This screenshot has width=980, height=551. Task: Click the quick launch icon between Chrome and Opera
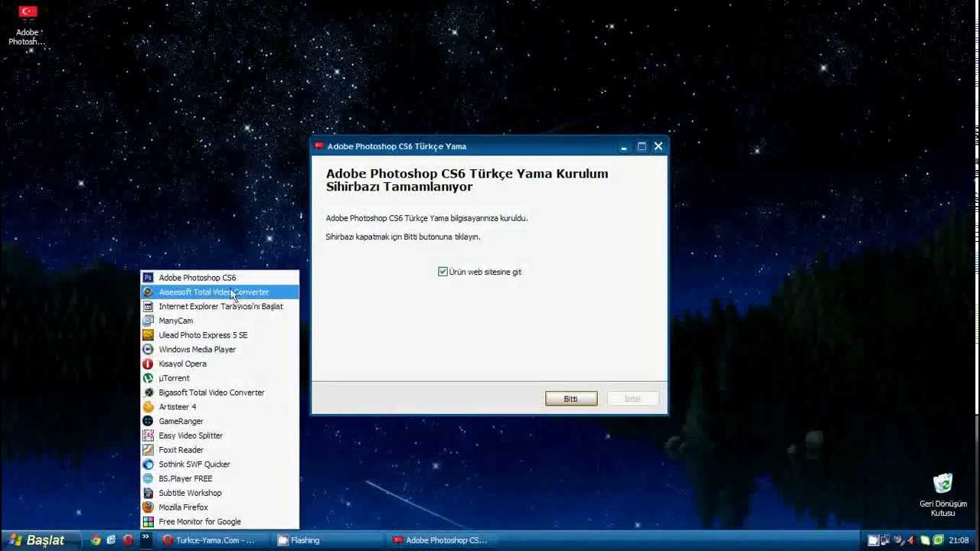(x=112, y=540)
